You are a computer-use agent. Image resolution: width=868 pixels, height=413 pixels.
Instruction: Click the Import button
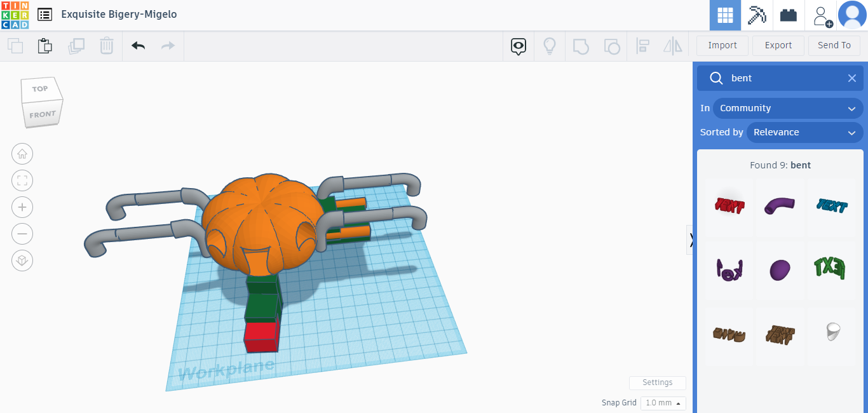722,46
